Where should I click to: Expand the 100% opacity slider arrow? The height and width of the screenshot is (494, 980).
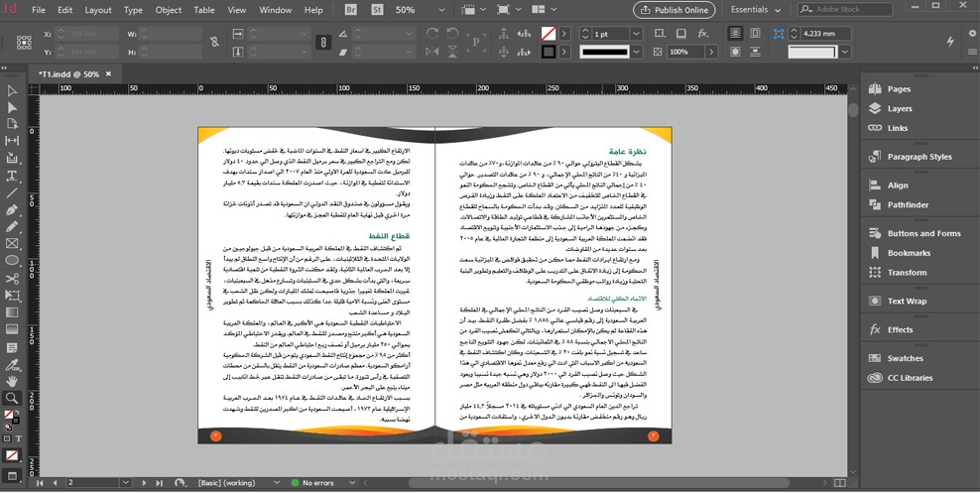711,52
